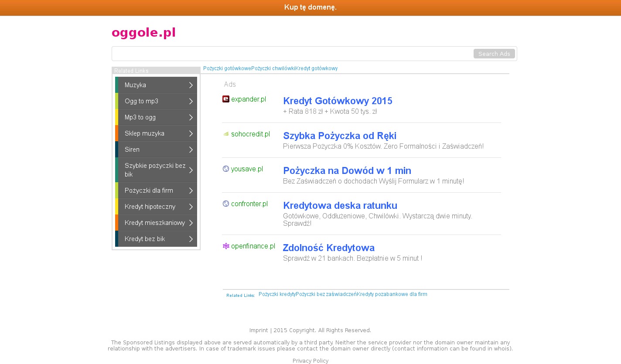Click inside the search text field

(292, 54)
